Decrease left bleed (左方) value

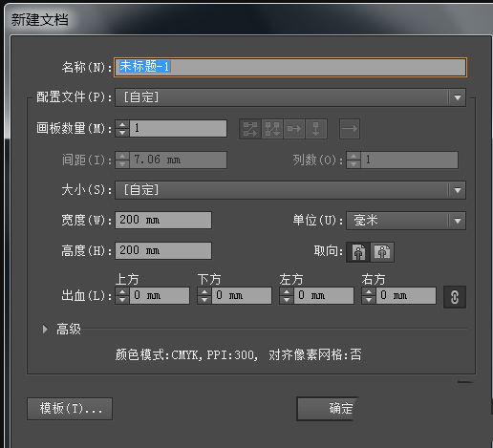coord(287,300)
